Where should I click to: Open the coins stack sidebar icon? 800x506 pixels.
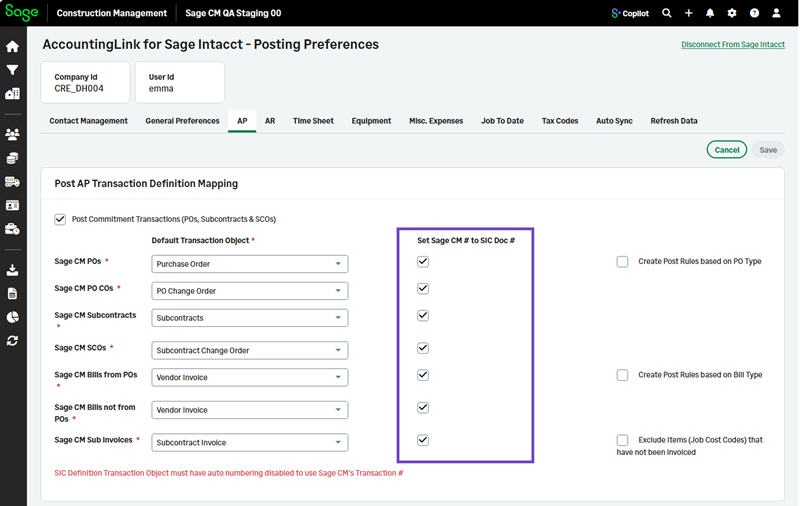click(13, 158)
